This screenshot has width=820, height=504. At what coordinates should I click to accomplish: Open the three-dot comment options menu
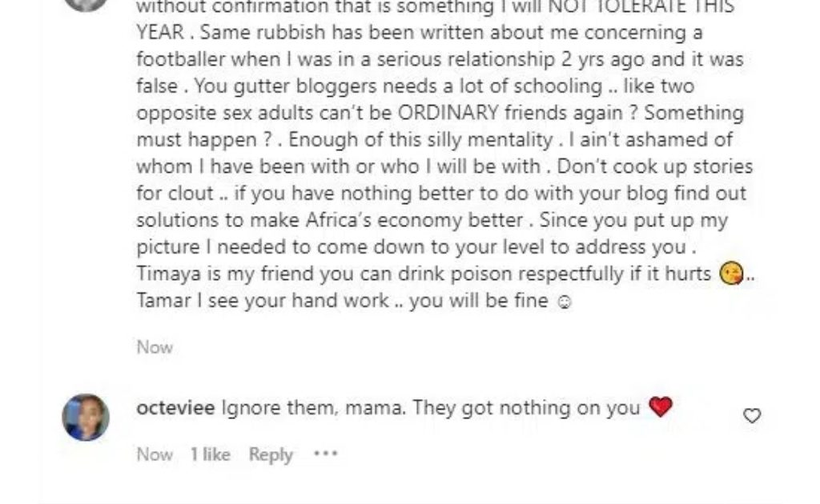(325, 454)
